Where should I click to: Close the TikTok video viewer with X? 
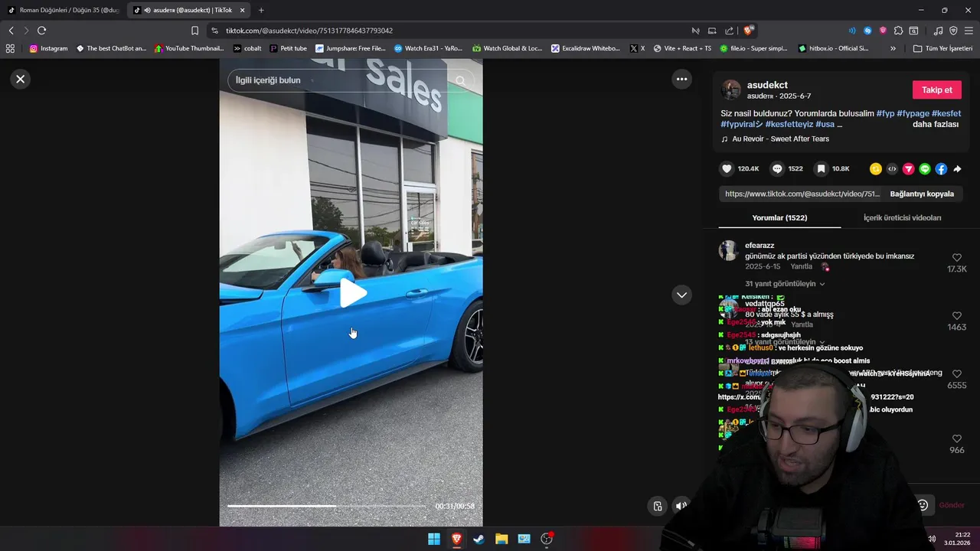pos(21,79)
